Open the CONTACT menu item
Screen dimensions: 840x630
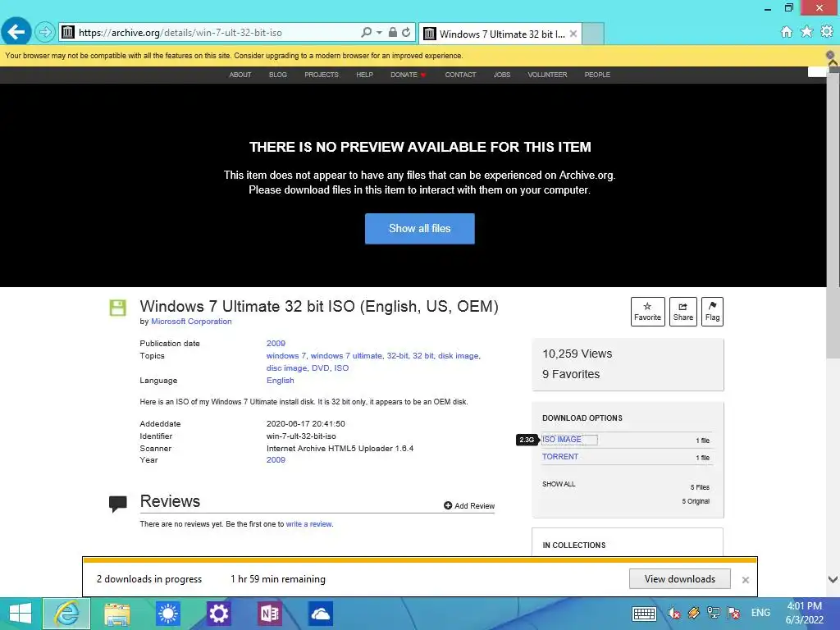click(x=460, y=75)
